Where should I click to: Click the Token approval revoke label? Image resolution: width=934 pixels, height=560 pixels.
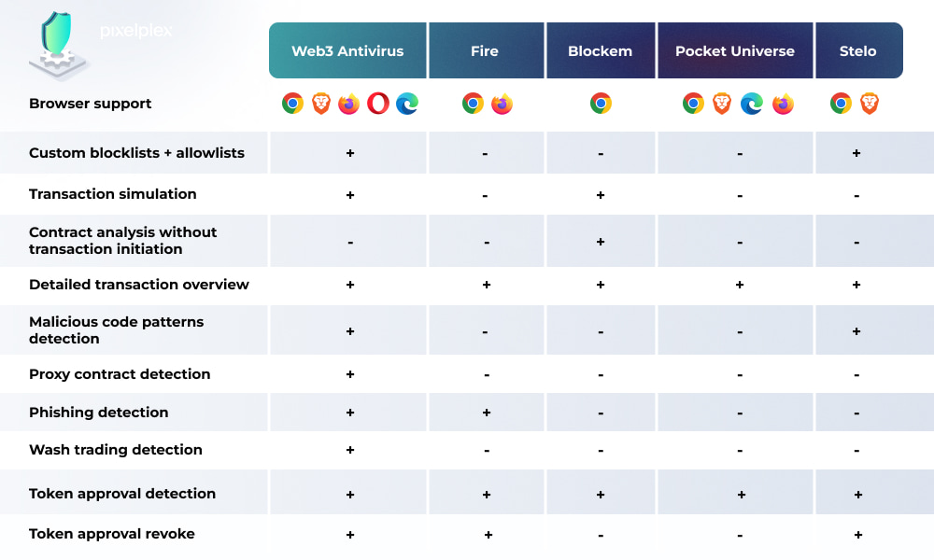click(x=112, y=534)
